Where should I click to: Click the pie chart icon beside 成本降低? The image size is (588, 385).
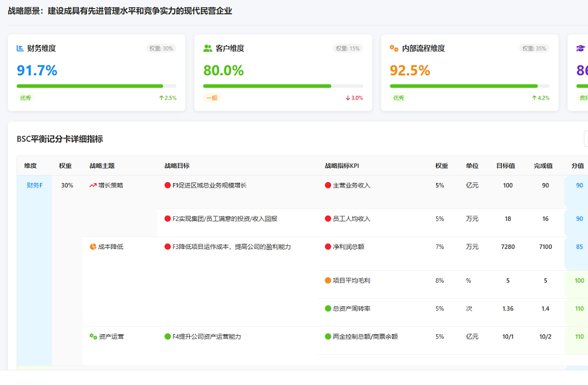click(93, 247)
